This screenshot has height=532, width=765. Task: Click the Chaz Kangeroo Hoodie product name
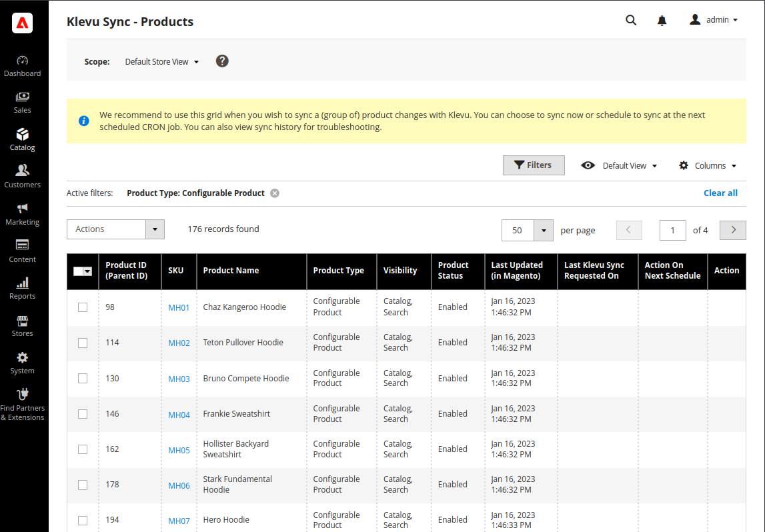pyautogui.click(x=244, y=307)
